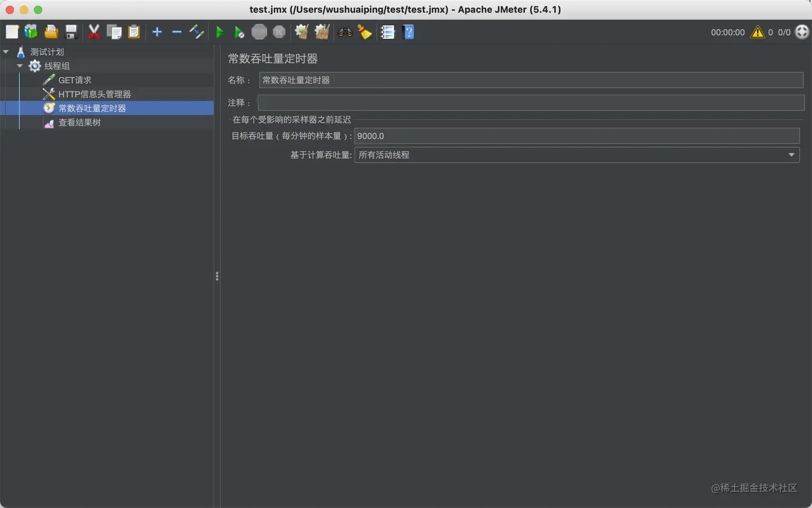The width and height of the screenshot is (812, 508).
Task: Select 常数吞吐量定时器 tree item
Action: (x=92, y=108)
